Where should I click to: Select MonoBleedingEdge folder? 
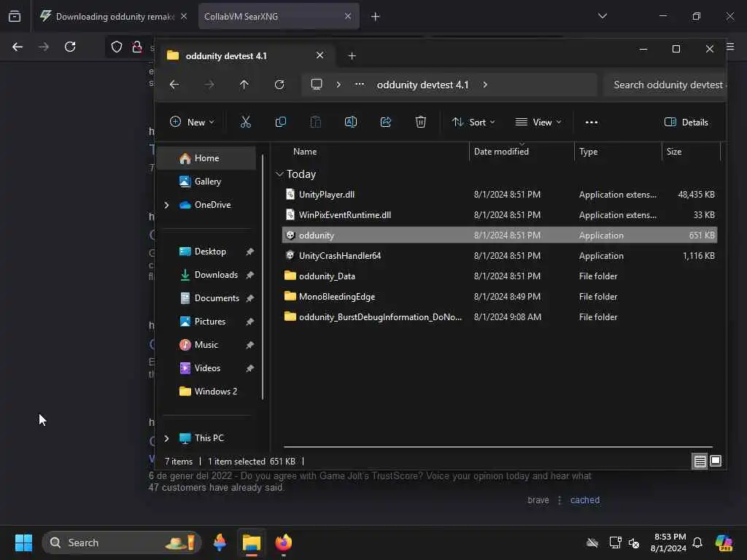499,297
